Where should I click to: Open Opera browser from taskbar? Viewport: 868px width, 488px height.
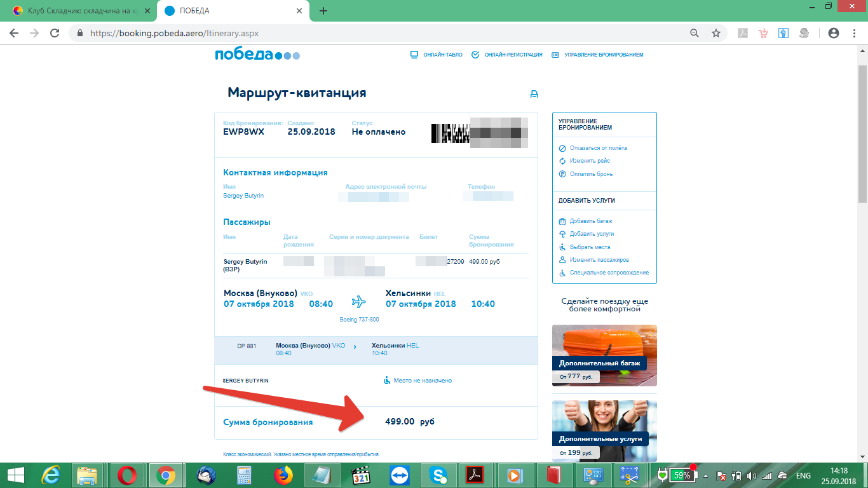tap(128, 475)
